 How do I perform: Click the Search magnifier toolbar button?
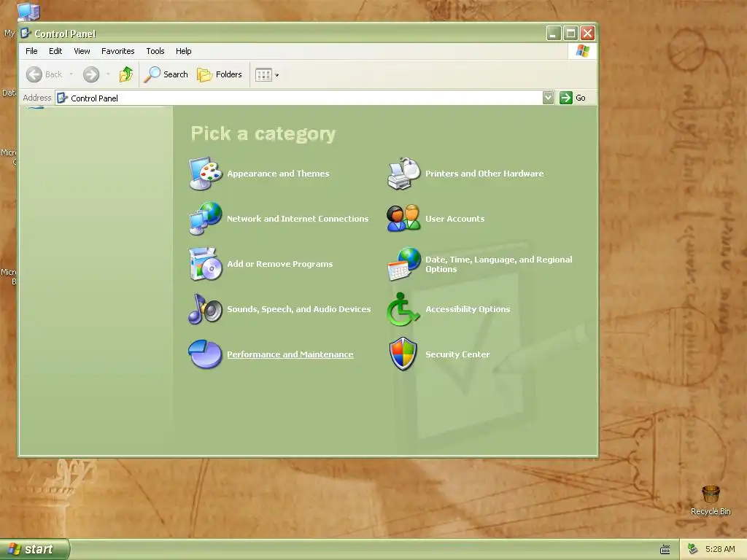[166, 74]
